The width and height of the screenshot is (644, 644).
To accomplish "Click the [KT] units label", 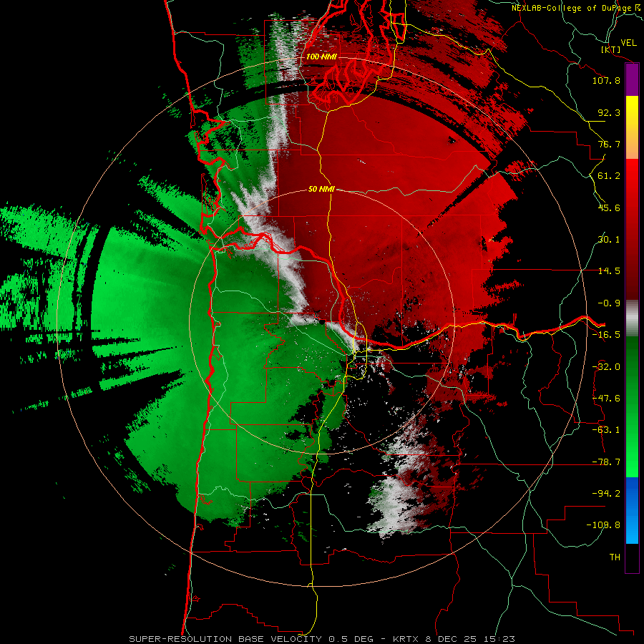I will tap(611, 49).
